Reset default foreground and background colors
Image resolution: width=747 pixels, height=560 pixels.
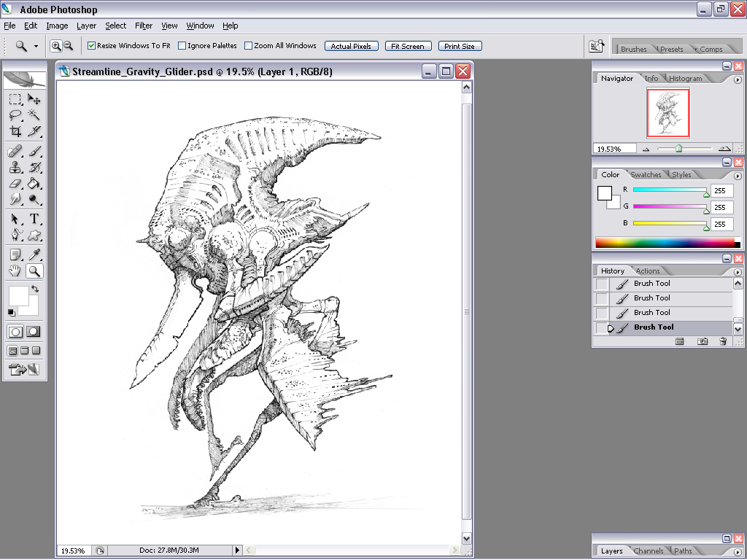coord(12,312)
